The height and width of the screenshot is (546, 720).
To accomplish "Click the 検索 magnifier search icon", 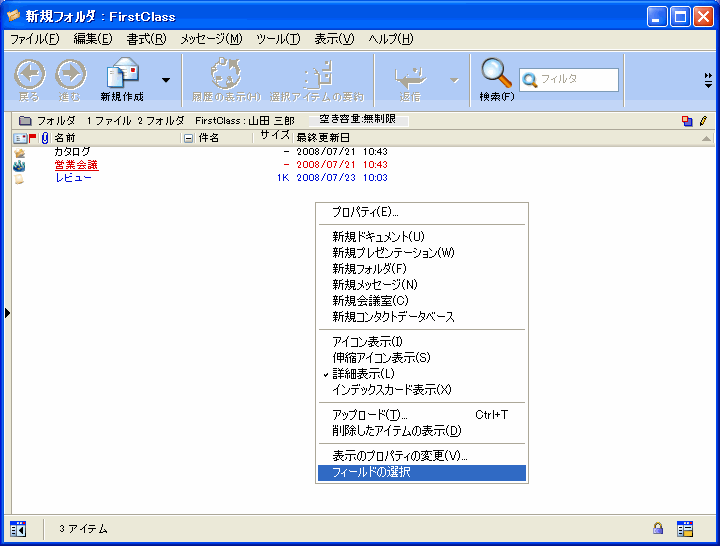I will click(x=496, y=74).
